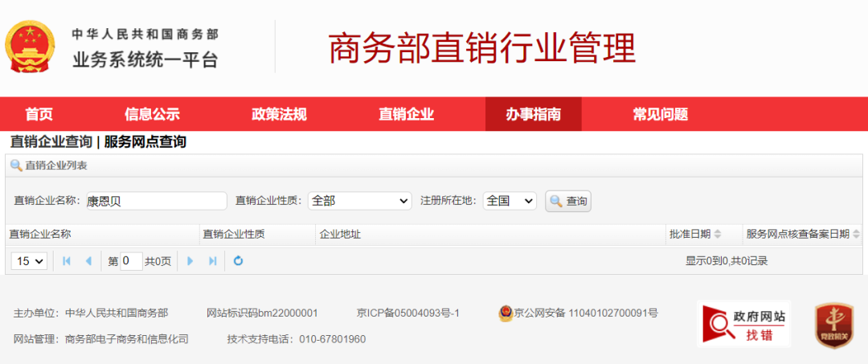Refresh the enterprise list table
868x364 pixels.
pos(238,261)
